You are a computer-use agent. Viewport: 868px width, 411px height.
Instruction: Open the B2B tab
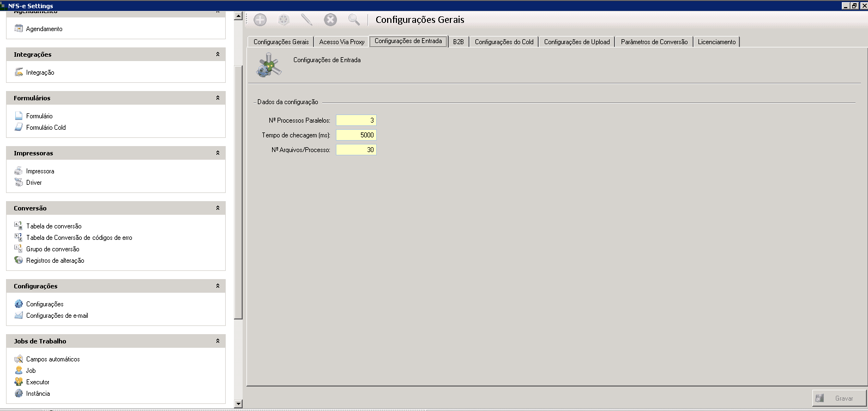[459, 42]
